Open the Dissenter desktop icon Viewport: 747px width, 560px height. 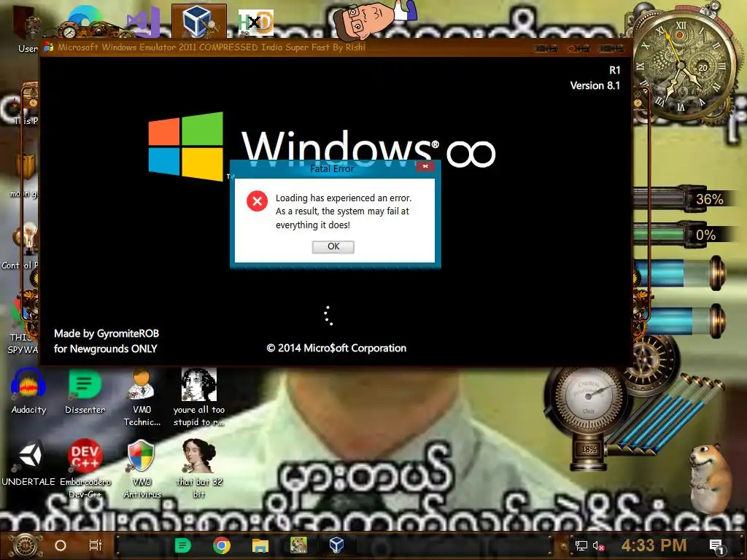(x=85, y=391)
